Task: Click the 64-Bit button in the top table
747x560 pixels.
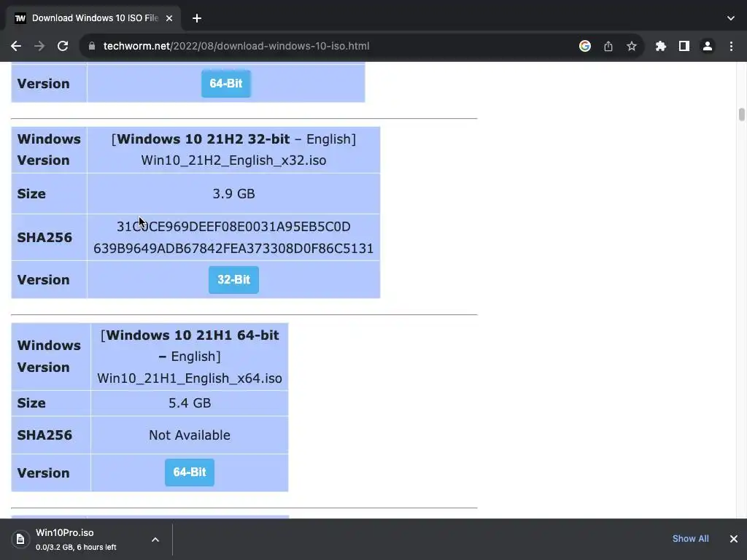Action: tap(226, 83)
